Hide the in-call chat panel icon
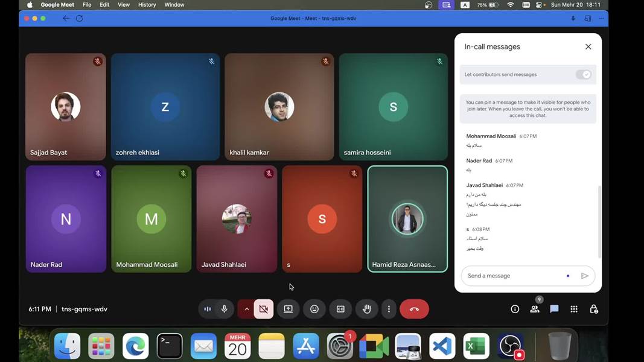Screen dimensions: 644x362 click(x=554, y=309)
